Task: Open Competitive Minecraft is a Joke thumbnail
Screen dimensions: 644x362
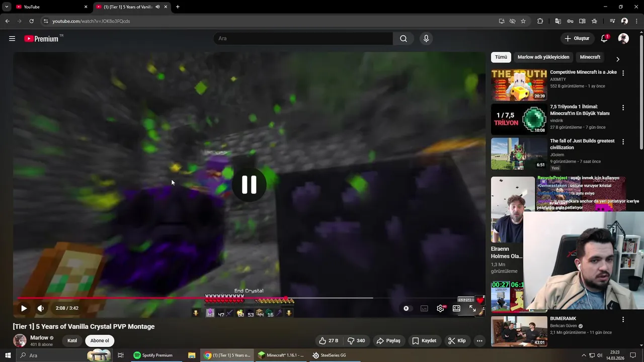Action: [519, 85]
